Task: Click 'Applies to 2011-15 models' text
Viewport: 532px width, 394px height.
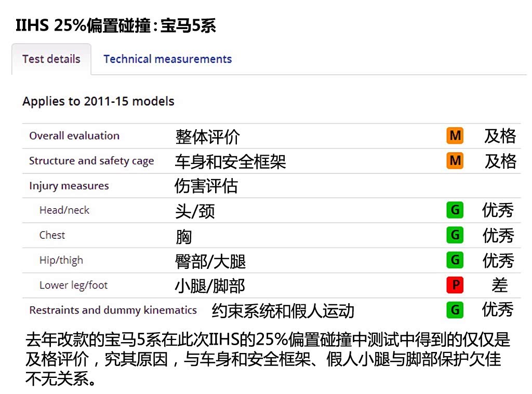Action: click(98, 101)
